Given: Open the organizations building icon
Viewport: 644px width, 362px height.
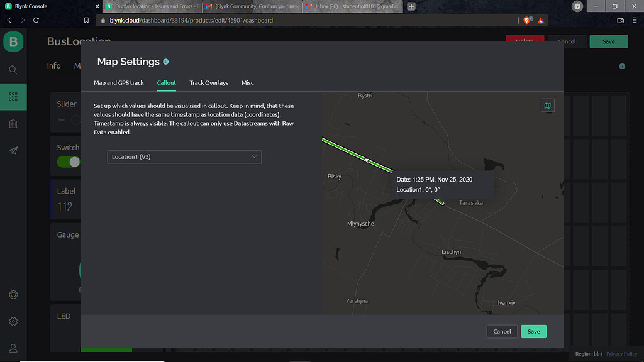Looking at the screenshot, I should pyautogui.click(x=13, y=123).
